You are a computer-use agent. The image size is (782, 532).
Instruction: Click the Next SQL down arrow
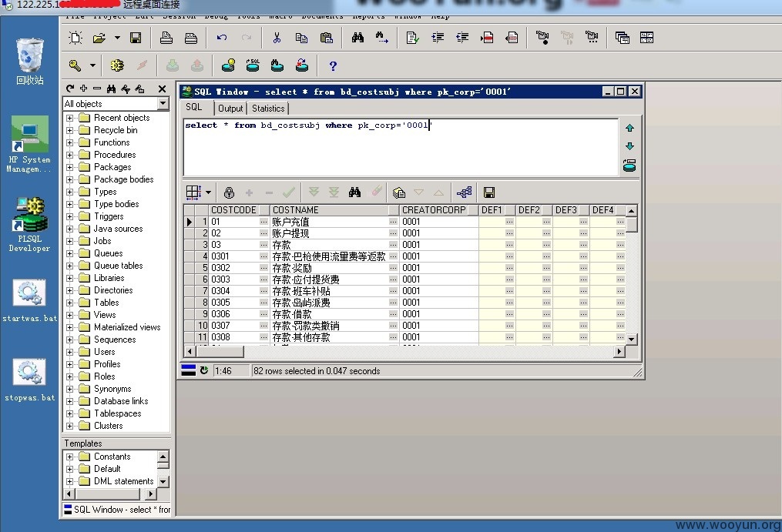point(629,146)
